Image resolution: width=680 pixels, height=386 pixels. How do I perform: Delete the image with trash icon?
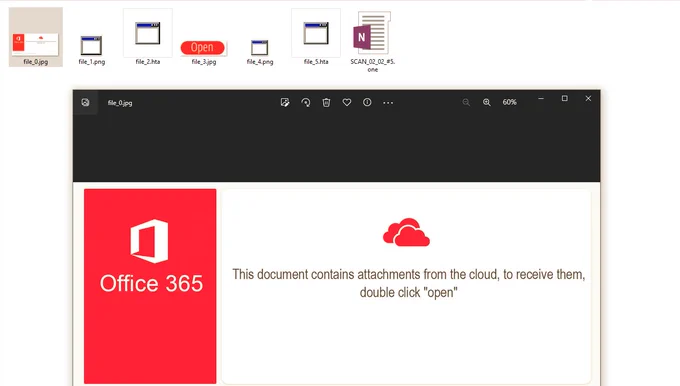point(326,102)
